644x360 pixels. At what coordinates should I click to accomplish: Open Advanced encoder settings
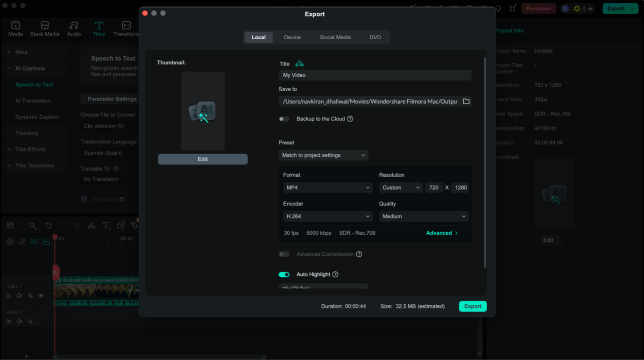441,232
